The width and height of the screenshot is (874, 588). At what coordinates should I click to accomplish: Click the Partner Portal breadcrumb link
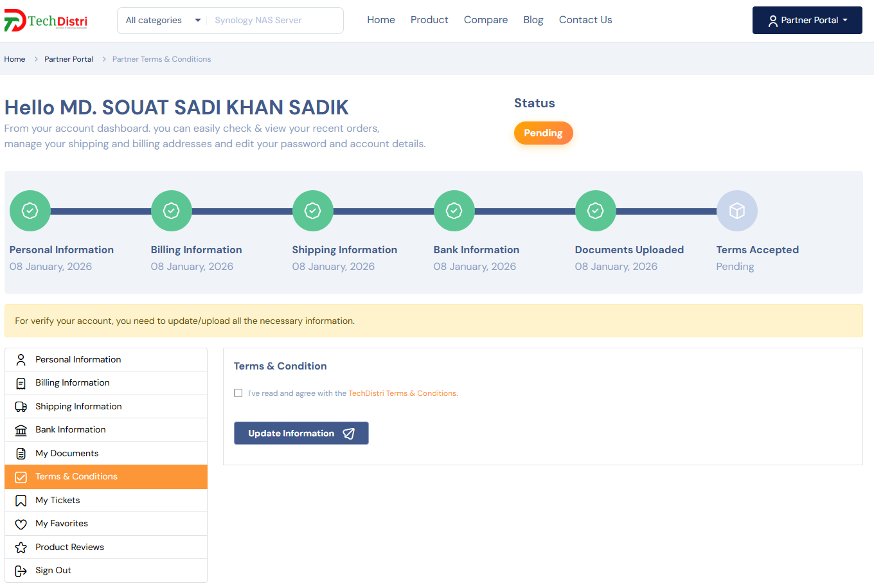coord(69,59)
